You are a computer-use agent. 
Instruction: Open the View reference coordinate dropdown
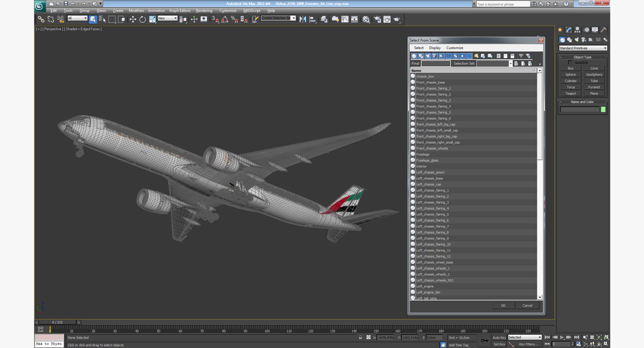tap(167, 18)
